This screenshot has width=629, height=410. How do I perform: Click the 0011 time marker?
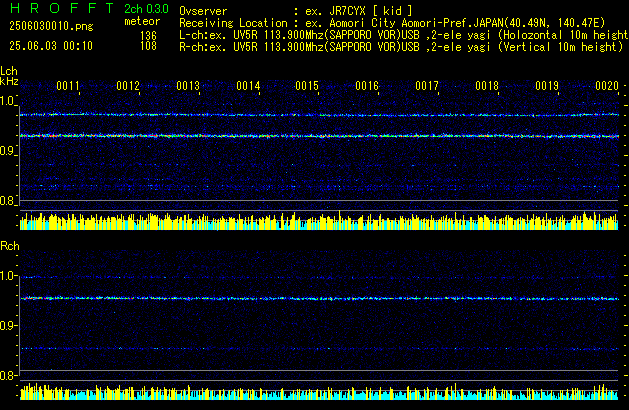point(68,86)
